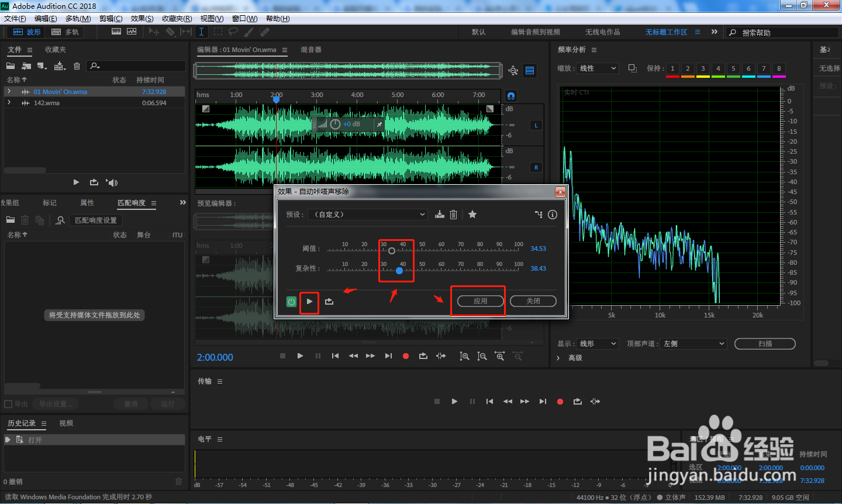Click hold button 8 in frequency analysis

[779, 69]
